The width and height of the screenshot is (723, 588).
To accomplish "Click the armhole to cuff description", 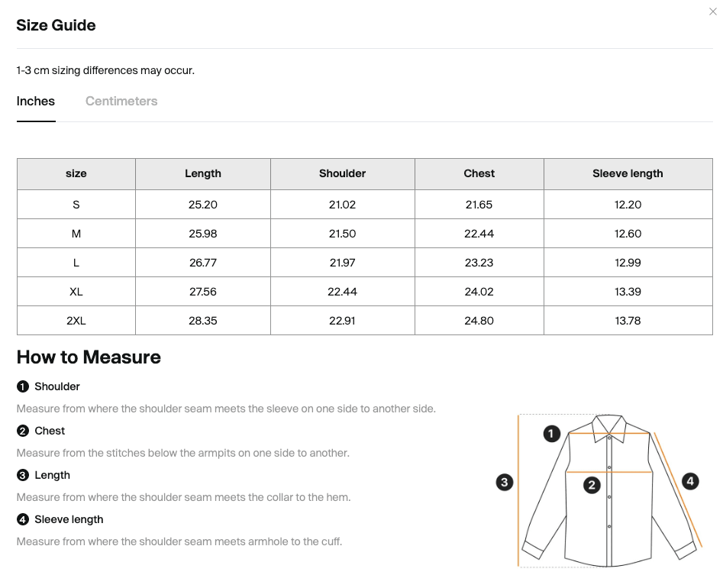I will pyautogui.click(x=179, y=541).
